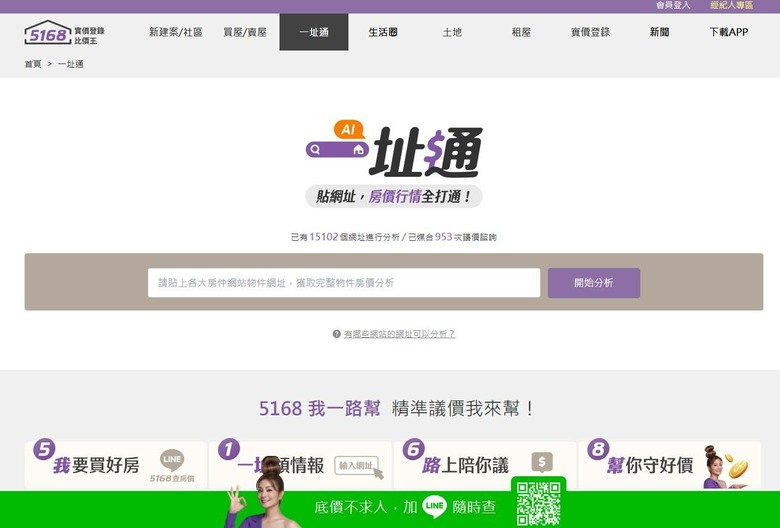Open 有哪些網站的網址可以分析 link
This screenshot has width=780, height=528.
click(x=399, y=334)
